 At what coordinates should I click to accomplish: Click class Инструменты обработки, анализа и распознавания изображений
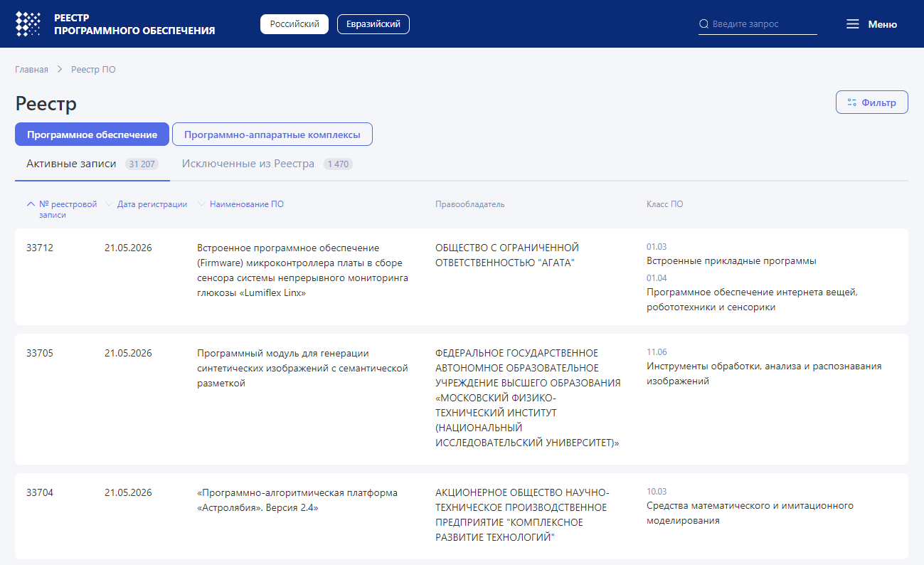[x=764, y=374]
